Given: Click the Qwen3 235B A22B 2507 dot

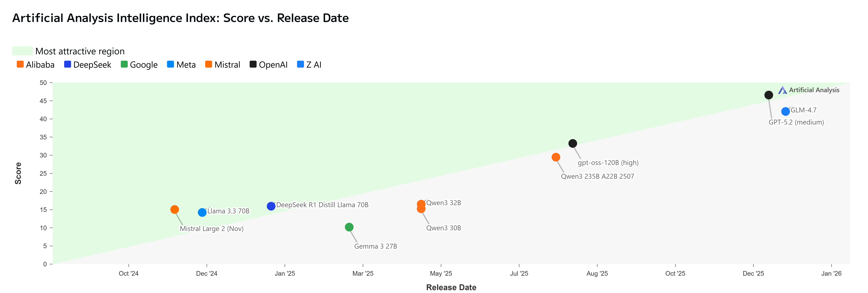Looking at the screenshot, I should point(556,157).
